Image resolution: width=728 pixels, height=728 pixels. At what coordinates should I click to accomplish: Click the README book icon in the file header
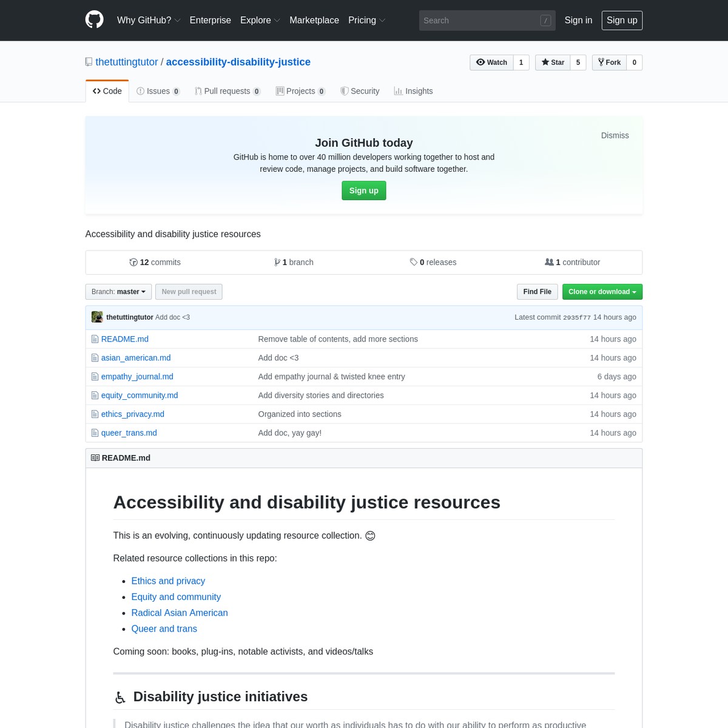pyautogui.click(x=95, y=458)
